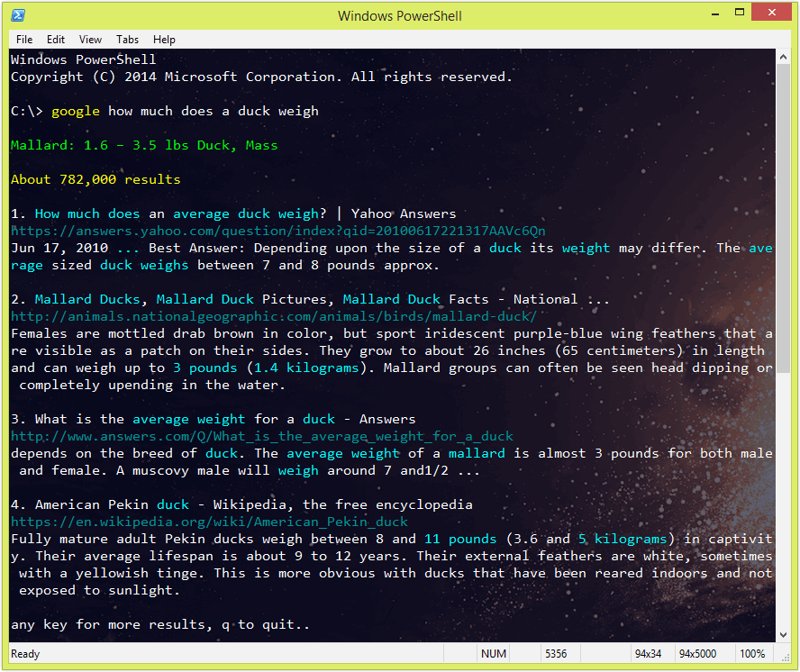Click '3 pounds' highlighted text in result 2

pyautogui.click(x=205, y=368)
